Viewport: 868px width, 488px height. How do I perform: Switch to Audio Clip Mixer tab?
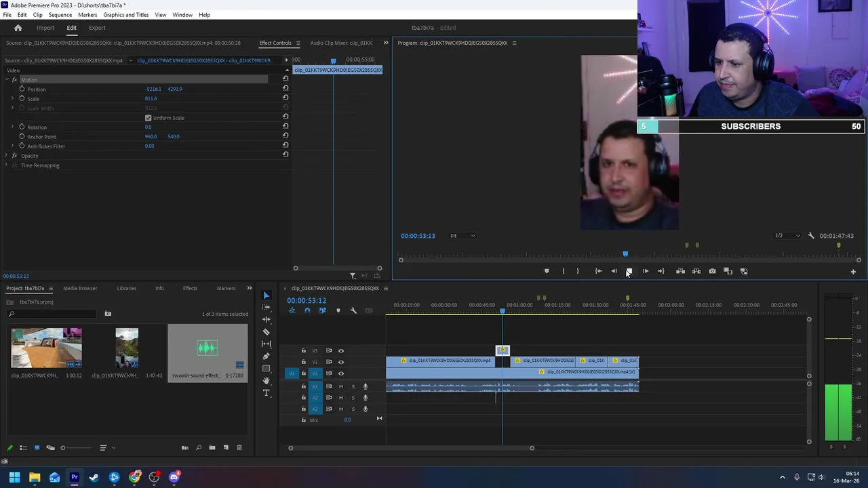pyautogui.click(x=341, y=43)
